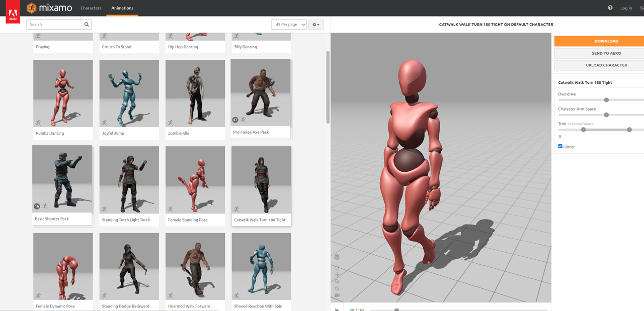This screenshot has width=644, height=311.
Task: Toggle the follow camera video icon
Action: click(x=337, y=295)
